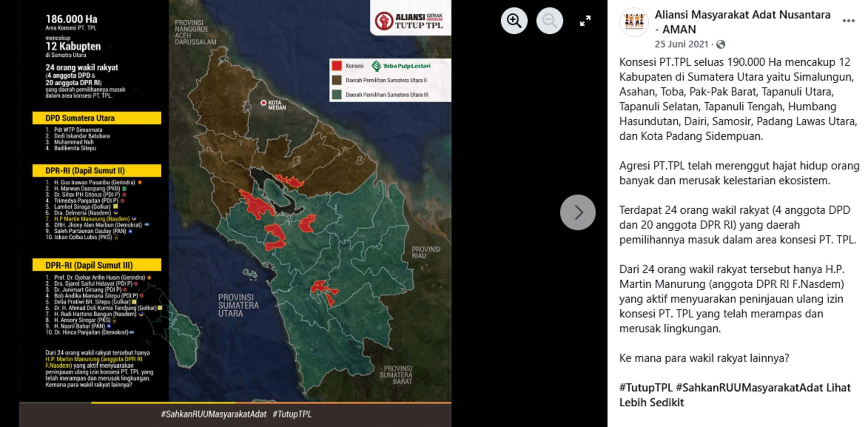Click the Aliansi Gerak Tutup TPL logo
Viewport: 868px width, 427px height.
409,21
